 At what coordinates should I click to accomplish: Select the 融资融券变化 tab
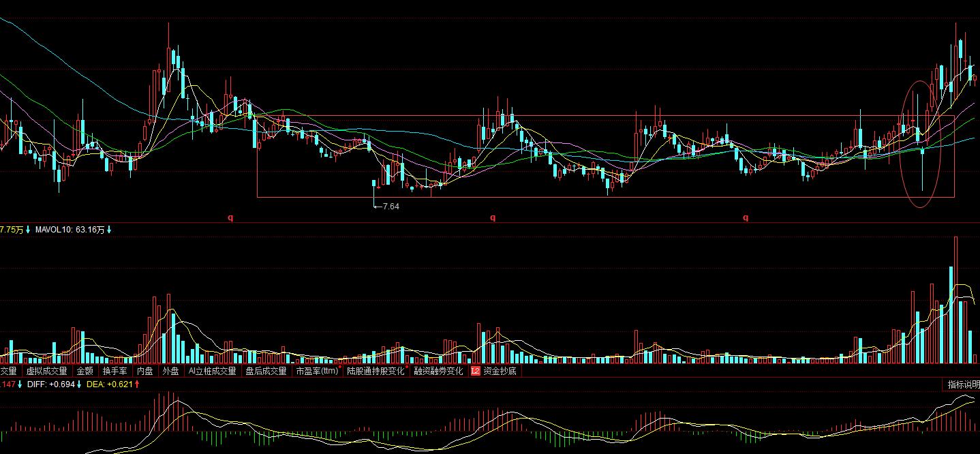pos(438,372)
